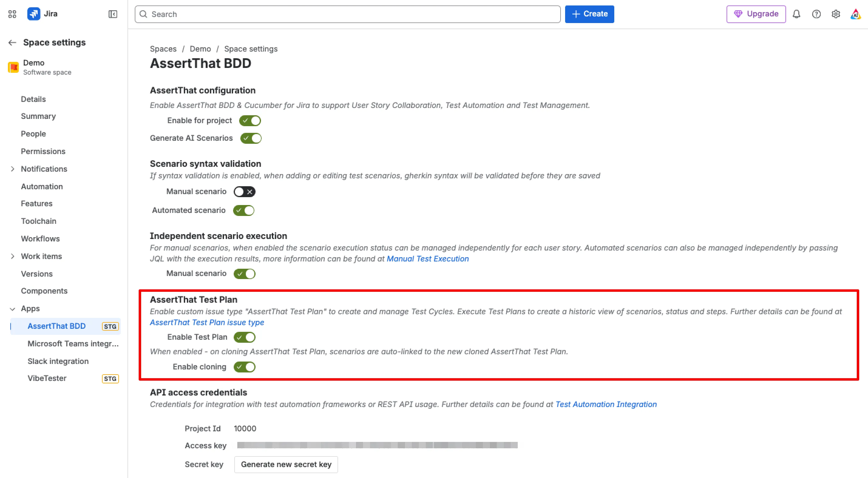
Task: Expand the Notifications section
Action: [x=12, y=169]
